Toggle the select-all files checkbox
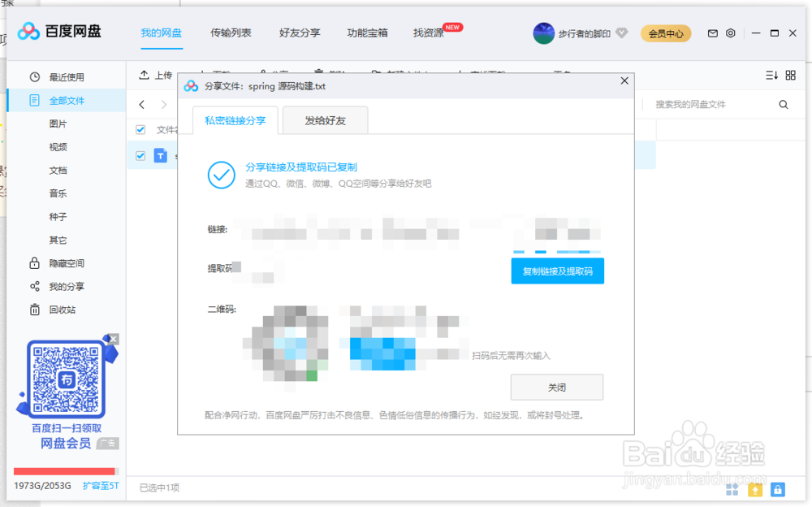 pyautogui.click(x=140, y=130)
